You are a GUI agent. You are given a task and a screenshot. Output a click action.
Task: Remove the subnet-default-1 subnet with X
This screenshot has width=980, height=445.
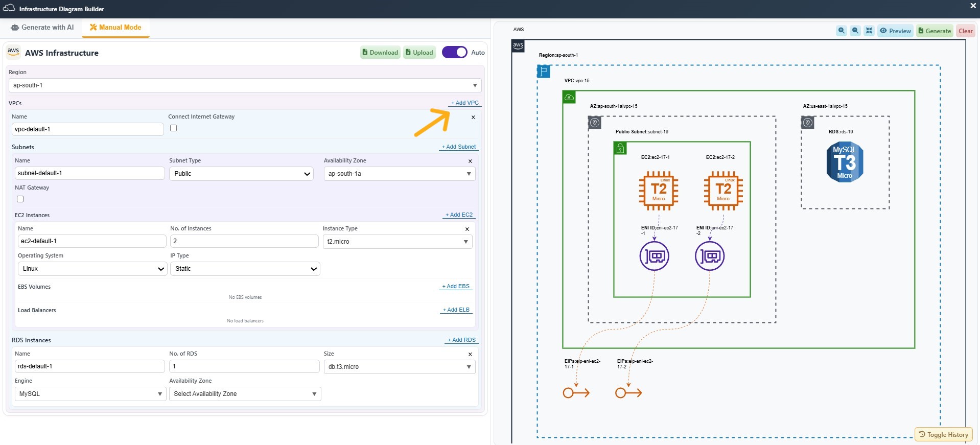[470, 161]
